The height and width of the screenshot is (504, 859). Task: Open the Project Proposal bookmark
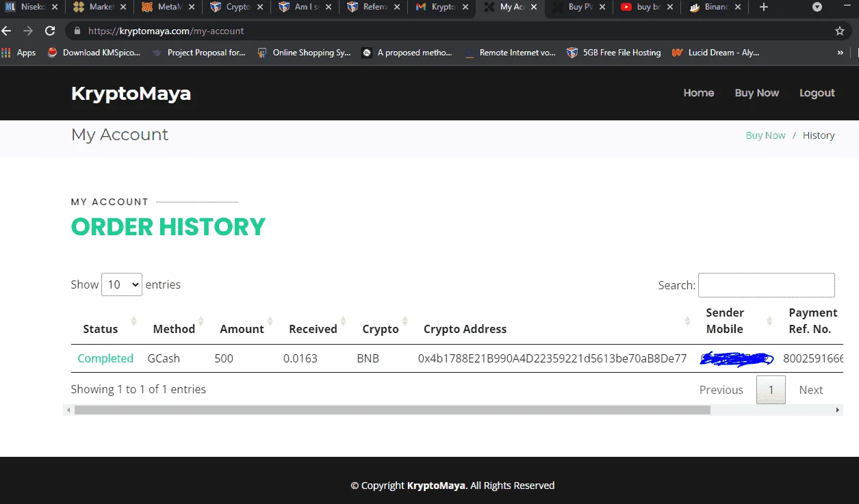198,53
